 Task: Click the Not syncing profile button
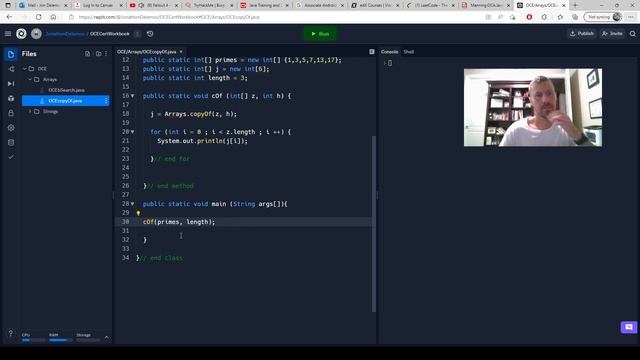602,17
